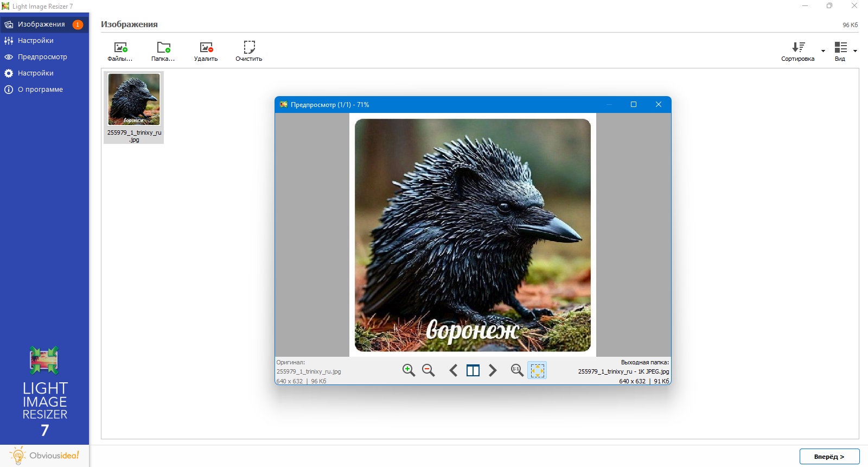Go to previous image in preview
Viewport: 868px width, 467px height.
pyautogui.click(x=454, y=370)
